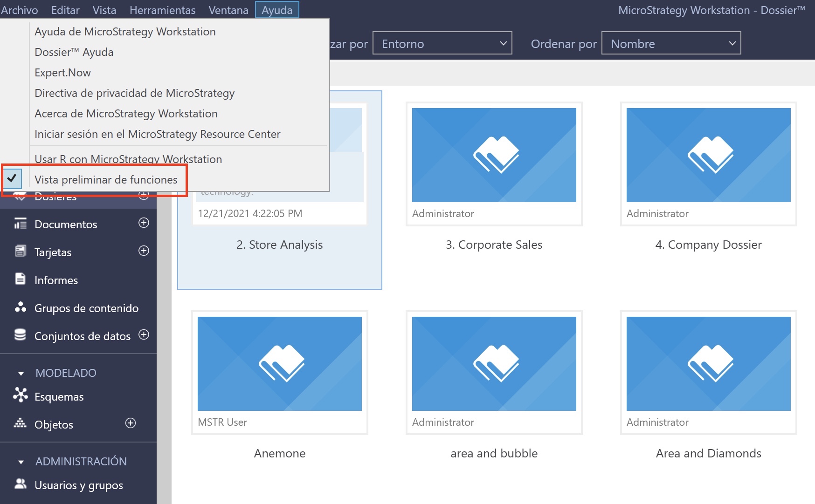815x504 pixels.
Task: Select Dossier Ayuda menu entry
Action: 74,52
